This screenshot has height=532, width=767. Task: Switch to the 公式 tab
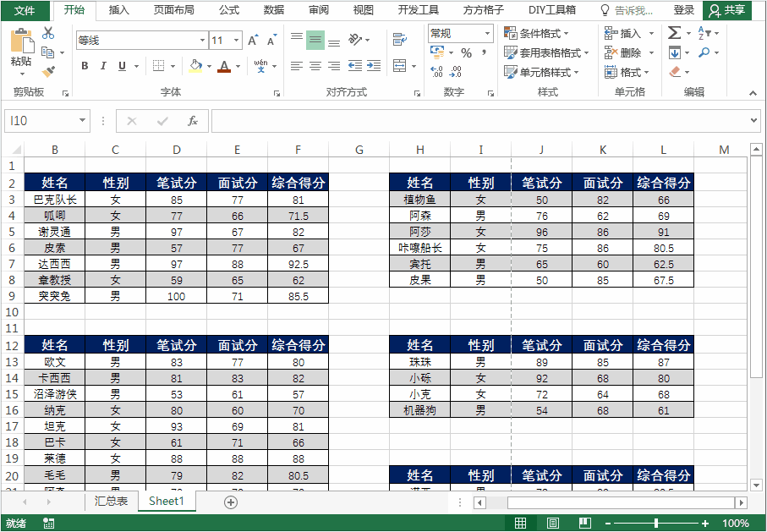(229, 10)
